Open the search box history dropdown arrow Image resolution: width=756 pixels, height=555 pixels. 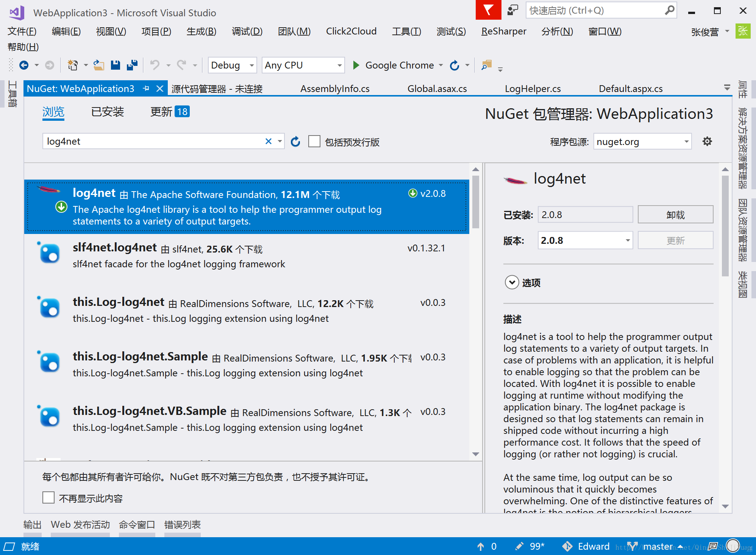pos(280,141)
